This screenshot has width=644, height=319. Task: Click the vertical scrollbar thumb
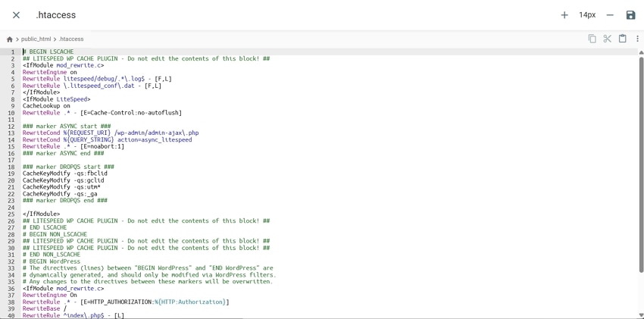[x=641, y=164]
